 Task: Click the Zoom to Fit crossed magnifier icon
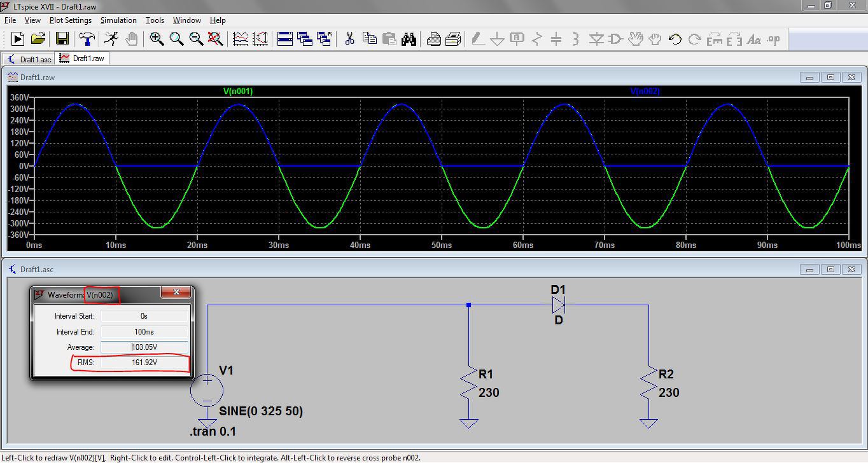click(215, 39)
